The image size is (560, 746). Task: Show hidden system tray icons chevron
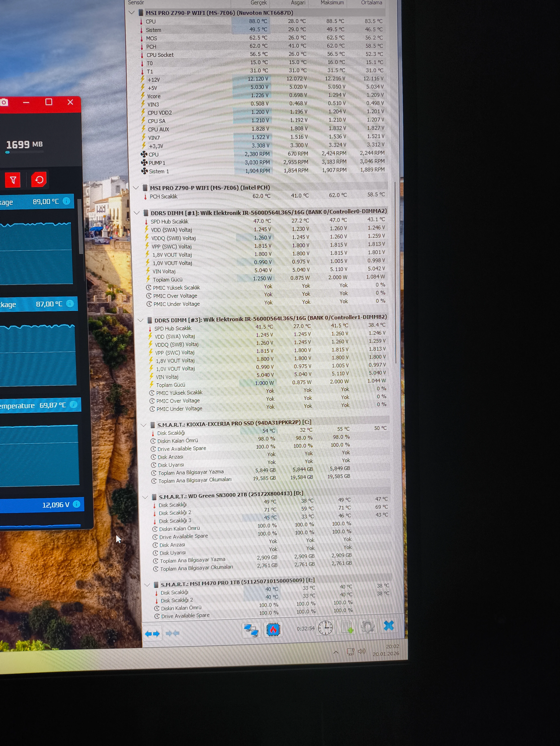click(x=336, y=652)
